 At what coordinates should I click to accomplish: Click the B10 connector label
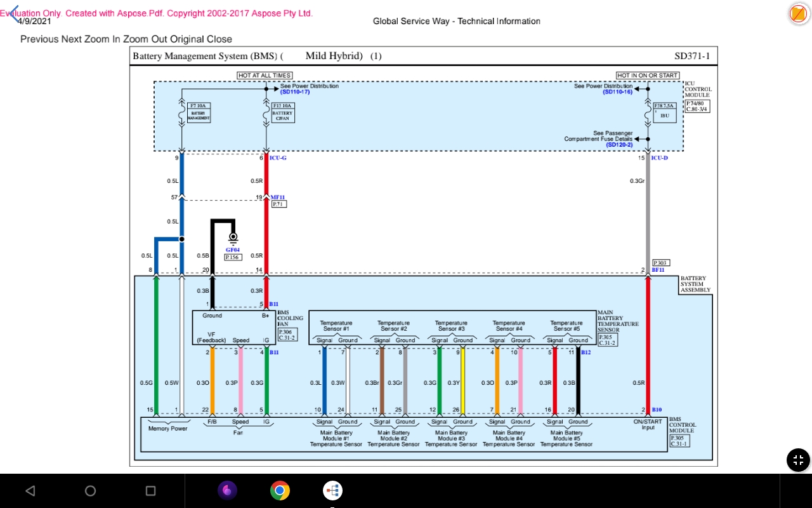point(657,410)
